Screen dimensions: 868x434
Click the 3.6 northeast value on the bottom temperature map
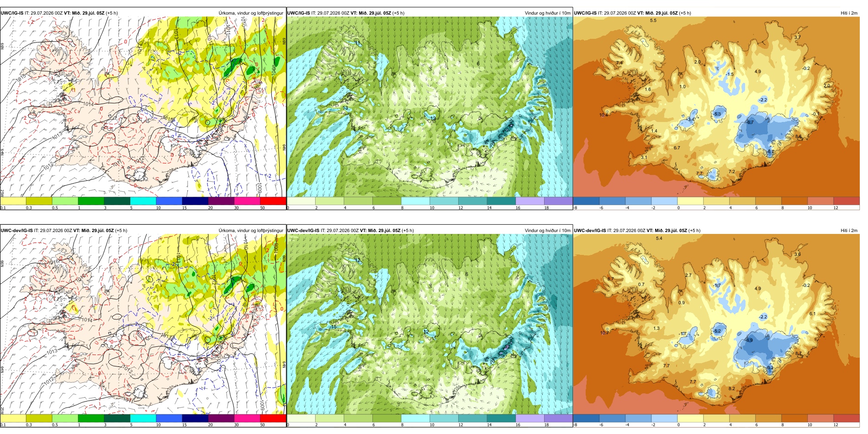(797, 254)
